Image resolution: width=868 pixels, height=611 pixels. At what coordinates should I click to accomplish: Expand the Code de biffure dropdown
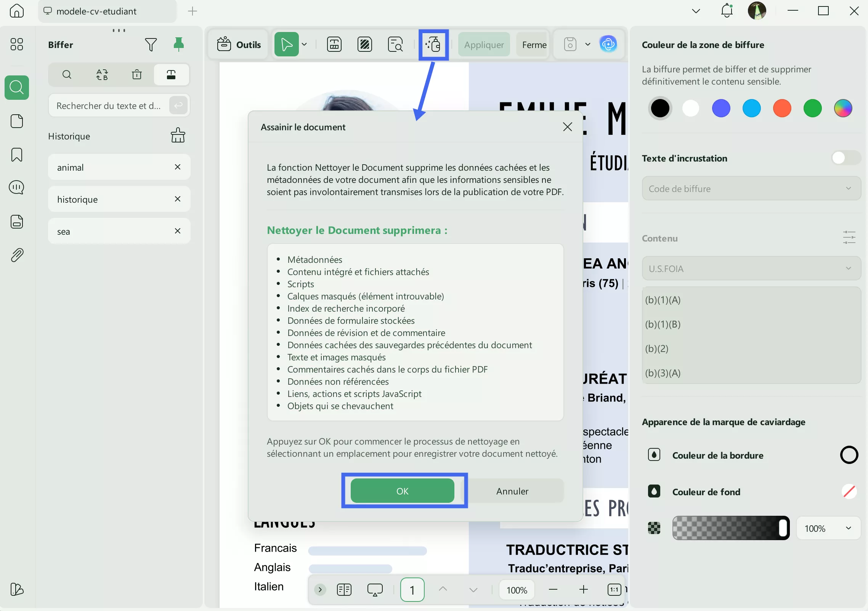click(x=751, y=189)
